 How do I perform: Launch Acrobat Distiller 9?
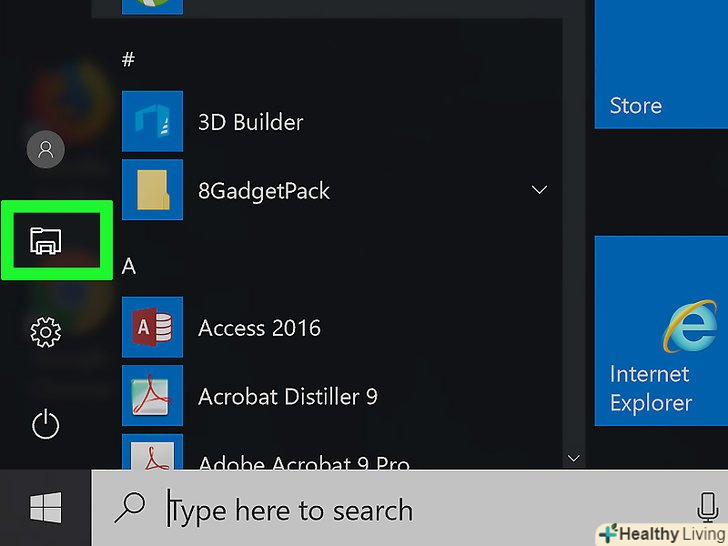pyautogui.click(x=287, y=397)
